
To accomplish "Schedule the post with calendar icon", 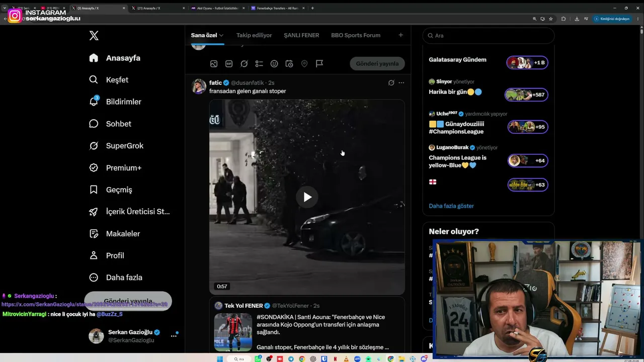I will pos(289,64).
